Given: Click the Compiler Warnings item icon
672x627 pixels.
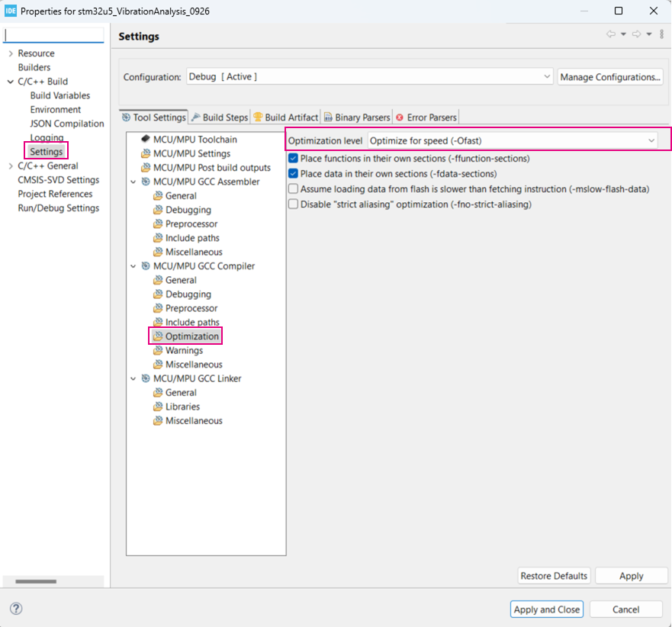Looking at the screenshot, I should point(158,351).
